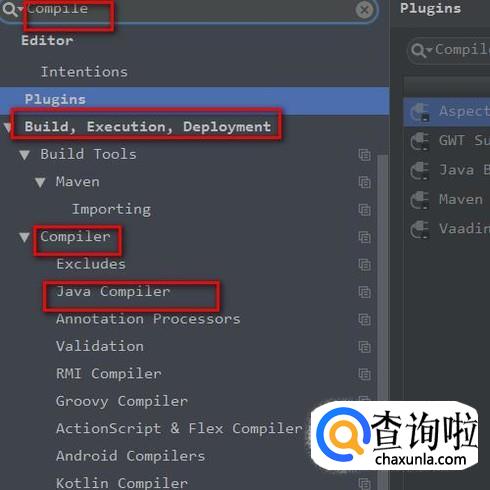Clear the settings search field
The image size is (490, 490).
[x=364, y=10]
